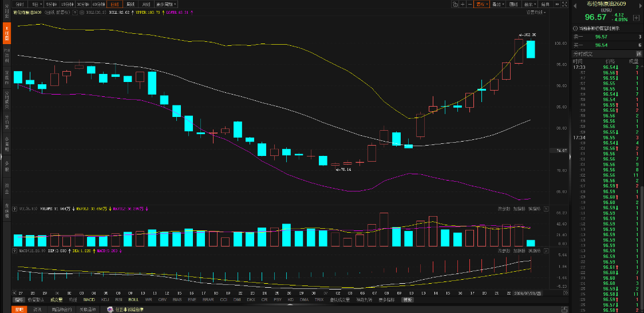Switch to 周线 weekly chart tab

coord(131,4)
